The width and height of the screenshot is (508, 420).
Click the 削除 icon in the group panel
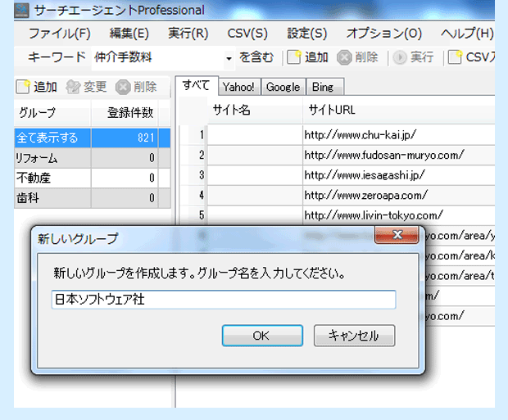[x=123, y=87]
